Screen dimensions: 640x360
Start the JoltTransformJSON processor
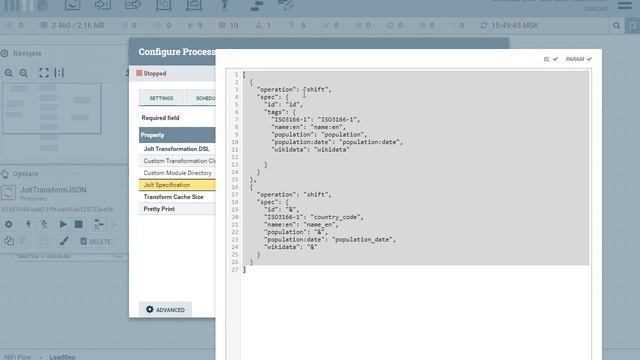point(62,224)
